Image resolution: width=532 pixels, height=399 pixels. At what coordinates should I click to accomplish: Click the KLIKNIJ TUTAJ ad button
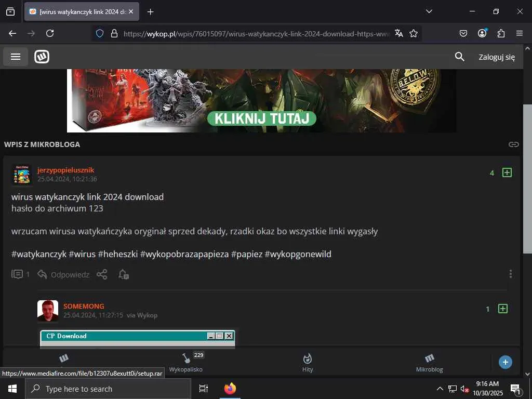[262, 119]
